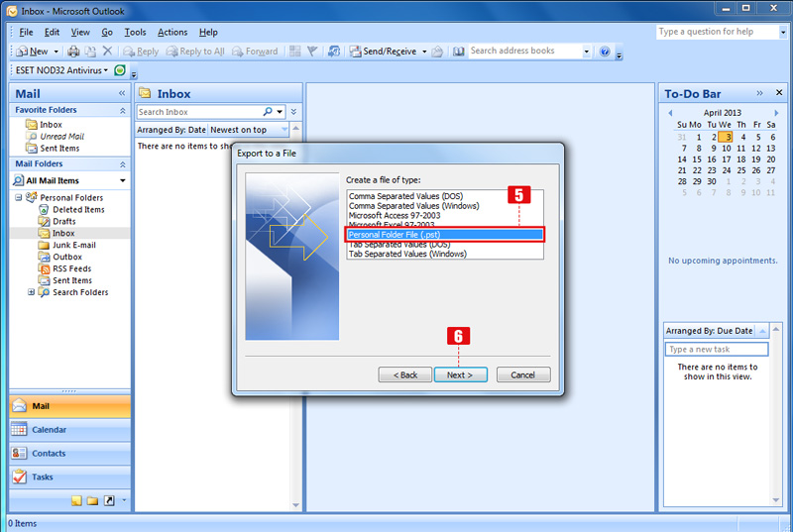793x532 pixels.
Task: Click the Type a question for help box
Action: [x=717, y=32]
